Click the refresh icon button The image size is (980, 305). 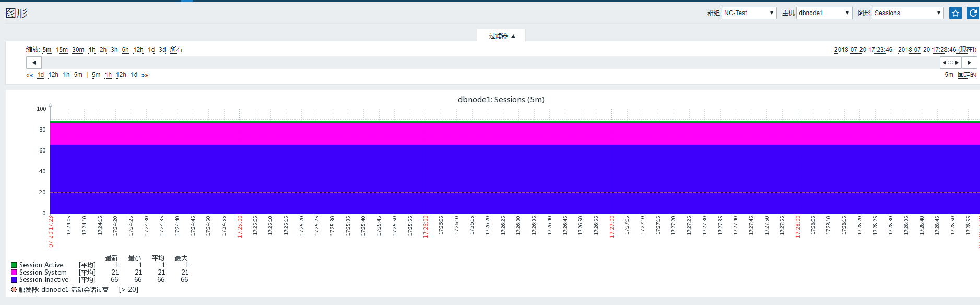coord(973,13)
